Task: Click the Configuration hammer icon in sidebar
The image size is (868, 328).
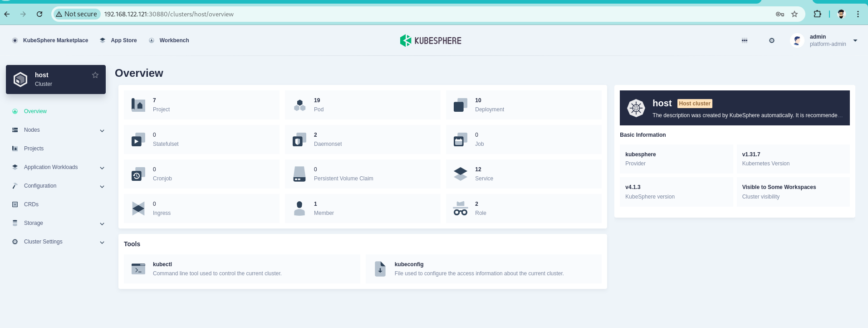Action: click(15, 186)
